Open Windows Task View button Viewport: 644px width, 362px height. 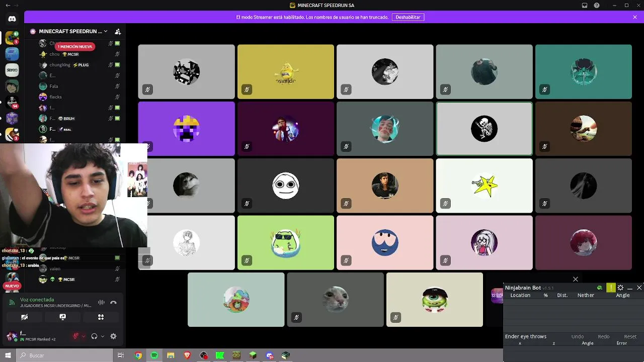click(x=120, y=355)
